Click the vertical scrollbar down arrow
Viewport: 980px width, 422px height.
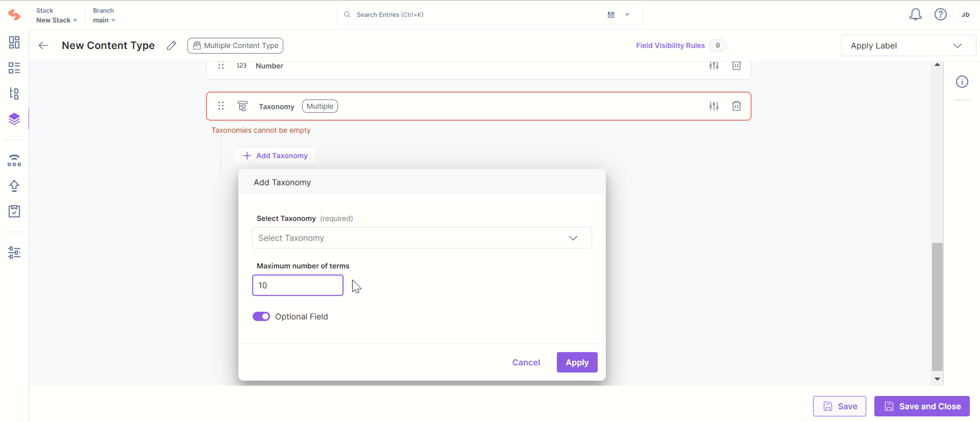(x=937, y=379)
